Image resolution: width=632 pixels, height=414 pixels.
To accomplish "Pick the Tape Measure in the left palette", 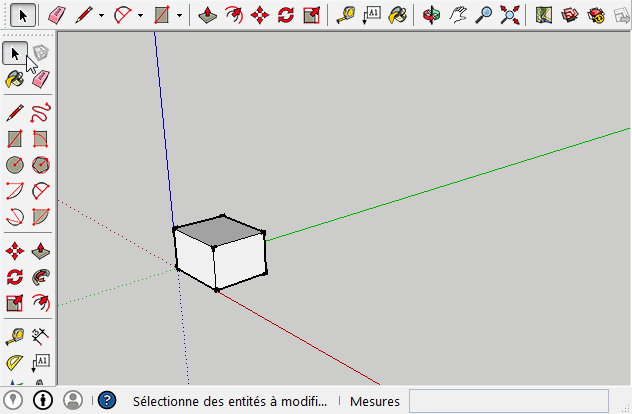I will (15, 337).
